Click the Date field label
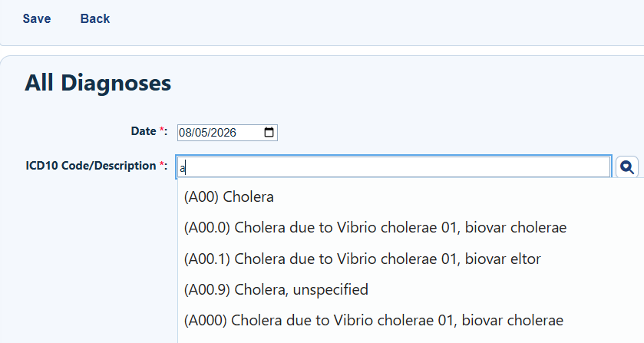The width and height of the screenshot is (644, 343). point(144,131)
